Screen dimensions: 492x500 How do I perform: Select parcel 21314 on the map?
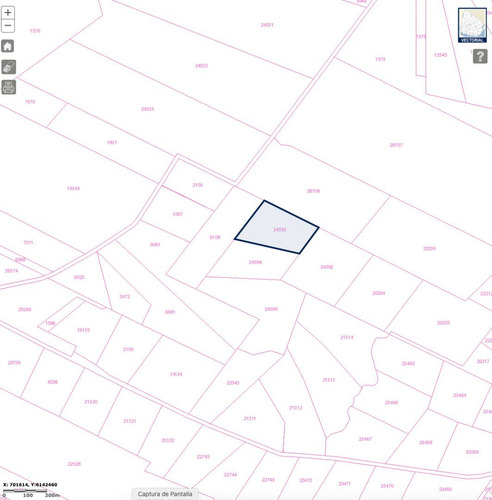tap(347, 337)
